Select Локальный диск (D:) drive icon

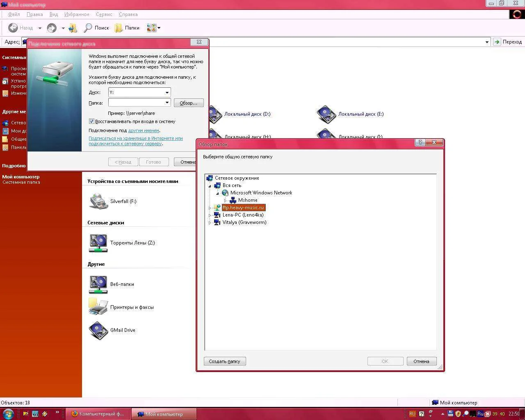[x=215, y=114]
